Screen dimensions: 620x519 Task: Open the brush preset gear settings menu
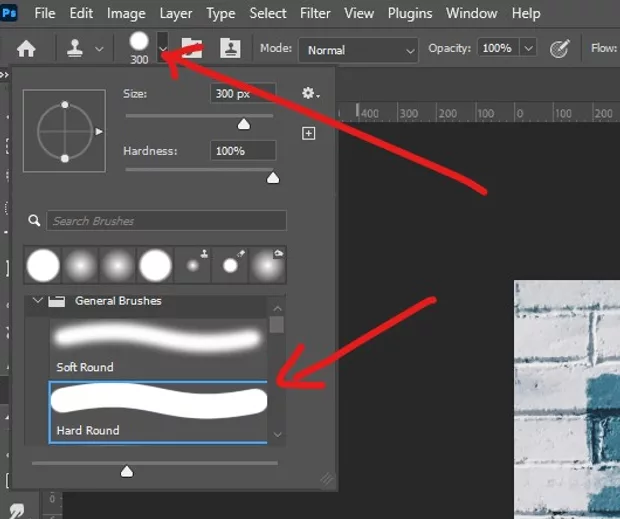click(310, 94)
